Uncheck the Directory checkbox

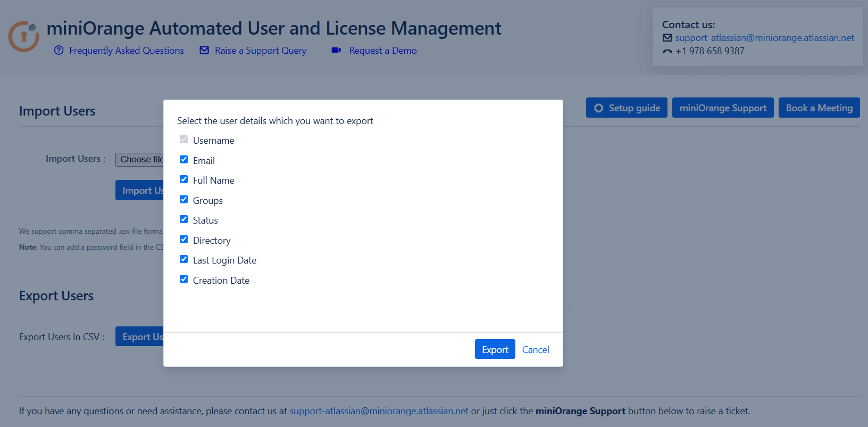pos(184,240)
